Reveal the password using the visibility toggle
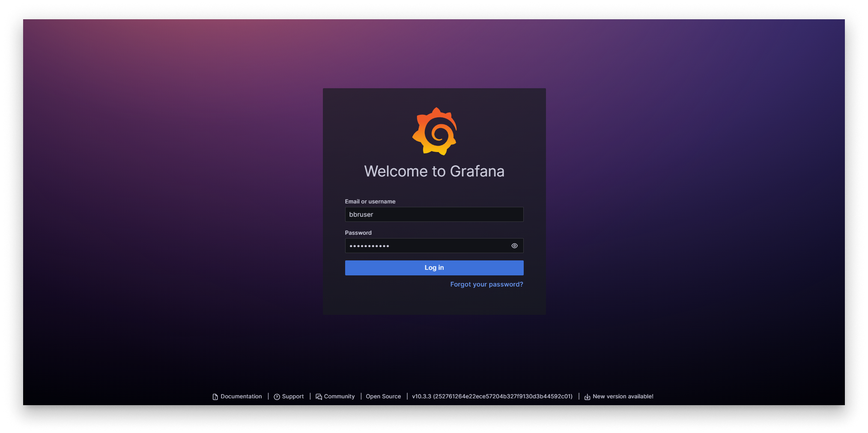Screen dimensions: 868x433 point(514,245)
